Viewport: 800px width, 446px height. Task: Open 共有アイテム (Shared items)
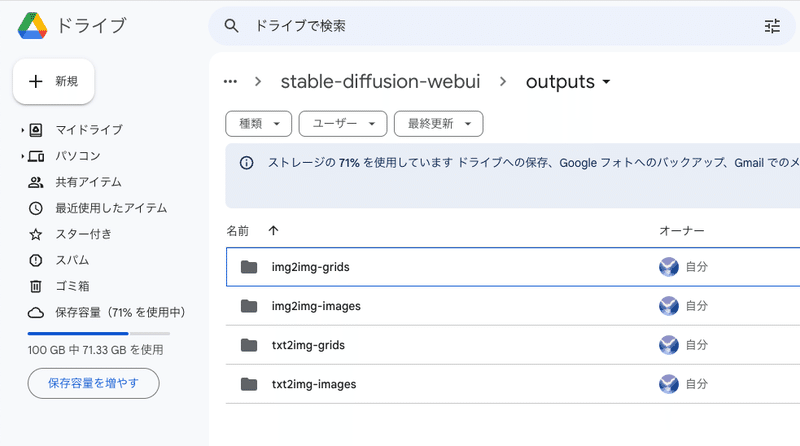pyautogui.click(x=88, y=182)
